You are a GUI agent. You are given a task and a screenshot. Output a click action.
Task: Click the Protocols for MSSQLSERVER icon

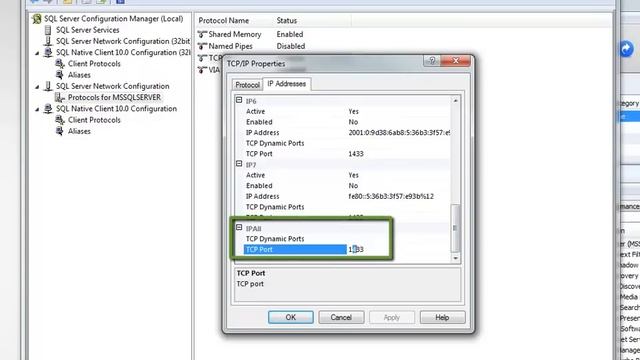60,97
